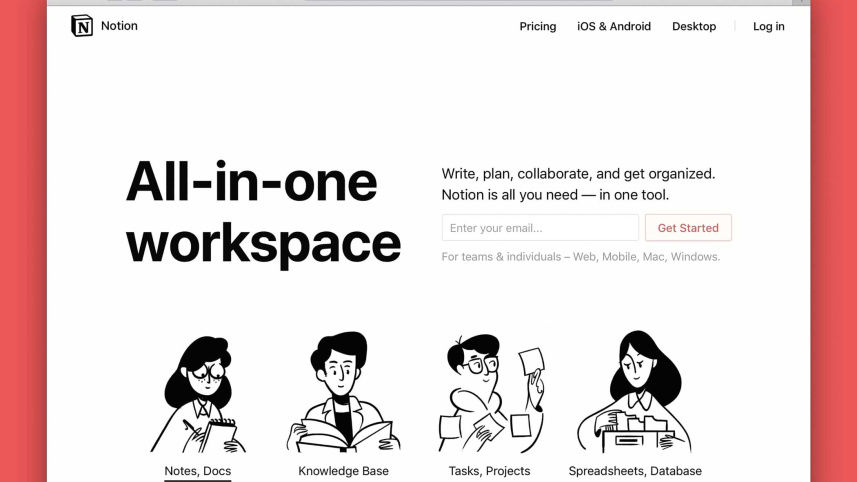The width and height of the screenshot is (857, 482).
Task: Click the 'For teams & individuals' caption
Action: (580, 257)
